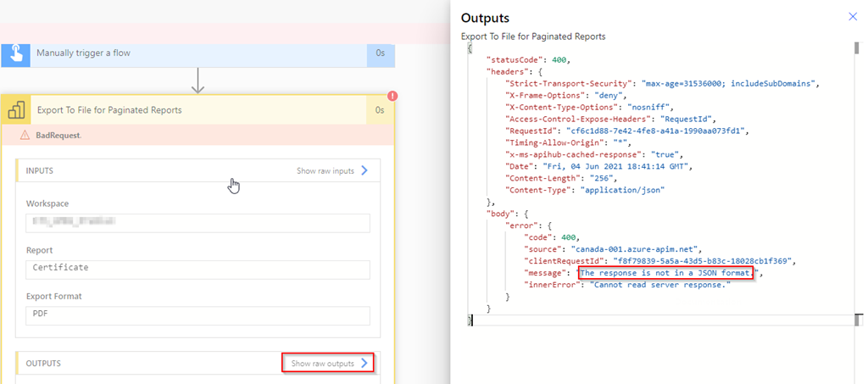Click the 0s duration on trigger step

click(381, 53)
